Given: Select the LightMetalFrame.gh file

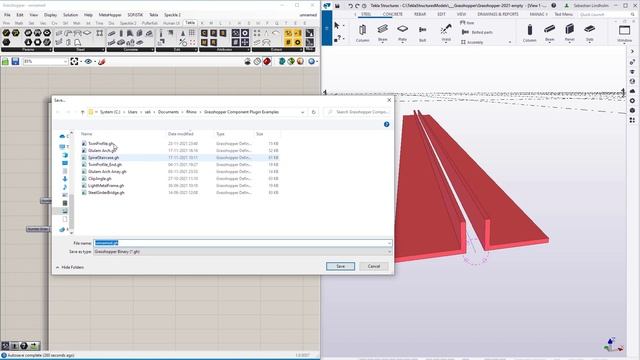Looking at the screenshot, I should click(x=106, y=186).
